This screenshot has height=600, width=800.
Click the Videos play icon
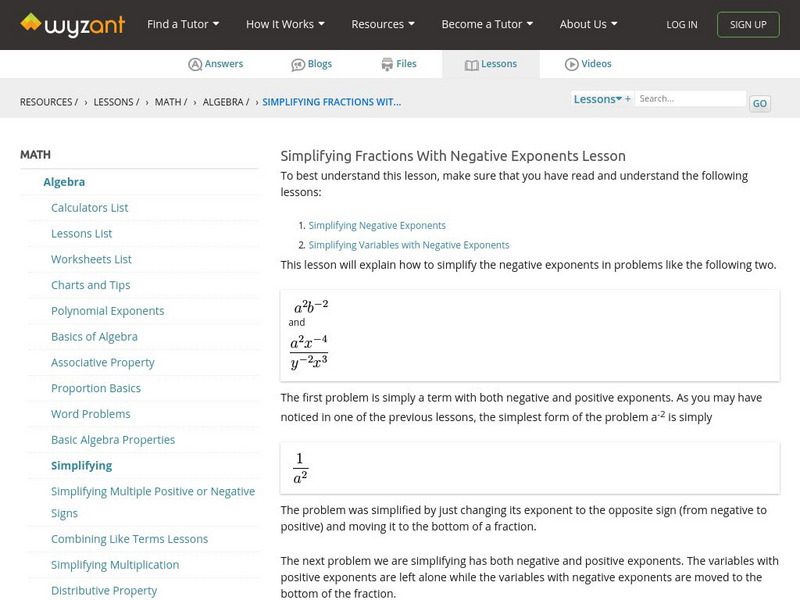(572, 64)
